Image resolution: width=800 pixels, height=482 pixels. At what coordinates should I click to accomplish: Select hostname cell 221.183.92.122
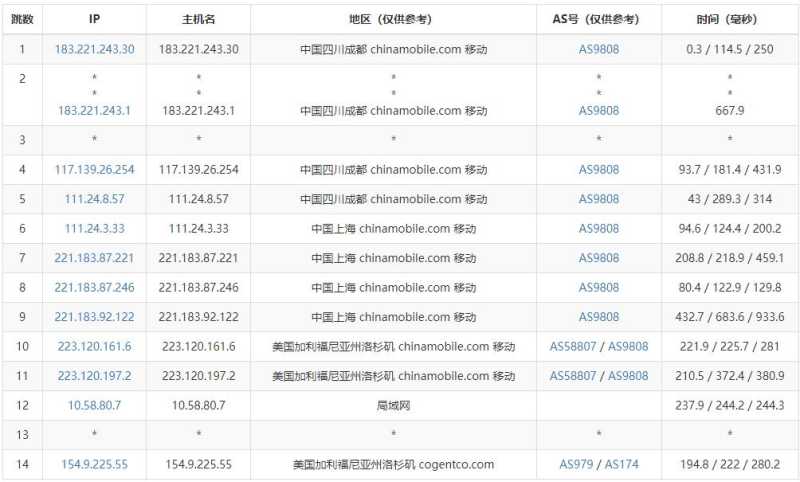coord(198,317)
